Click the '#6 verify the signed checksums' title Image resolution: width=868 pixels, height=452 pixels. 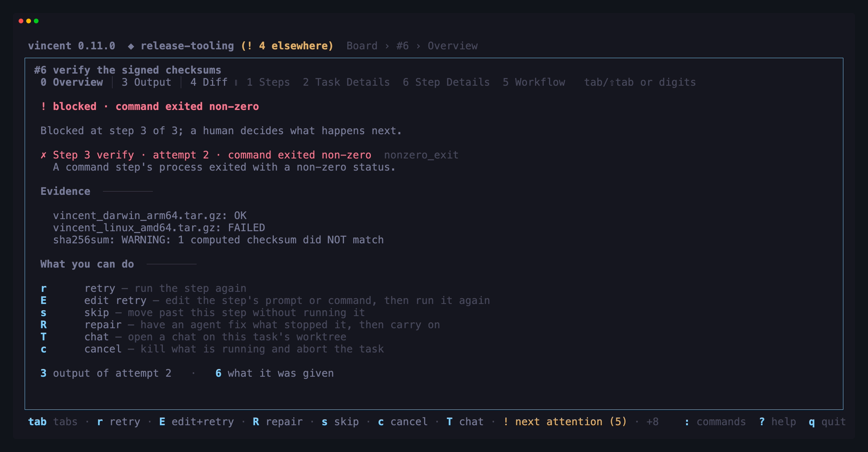tap(128, 70)
